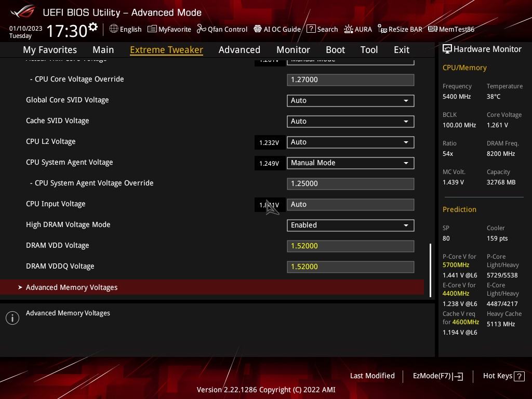The height and width of the screenshot is (399, 532).
Task: Click the CPU/Memory section heading
Action: point(464,68)
